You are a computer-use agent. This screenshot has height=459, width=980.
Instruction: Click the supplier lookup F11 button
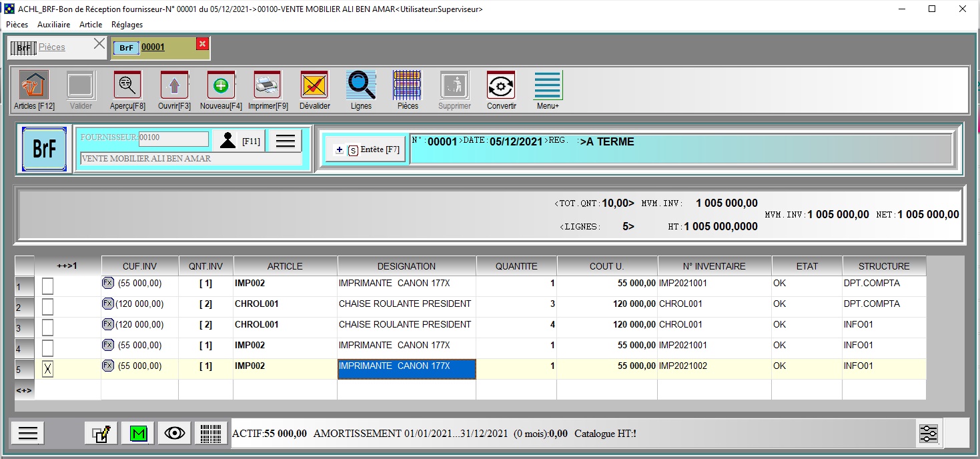(239, 141)
